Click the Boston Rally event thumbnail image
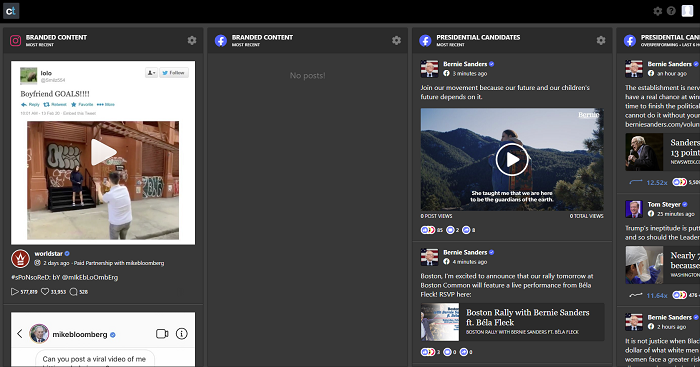700x367 pixels. tap(440, 322)
